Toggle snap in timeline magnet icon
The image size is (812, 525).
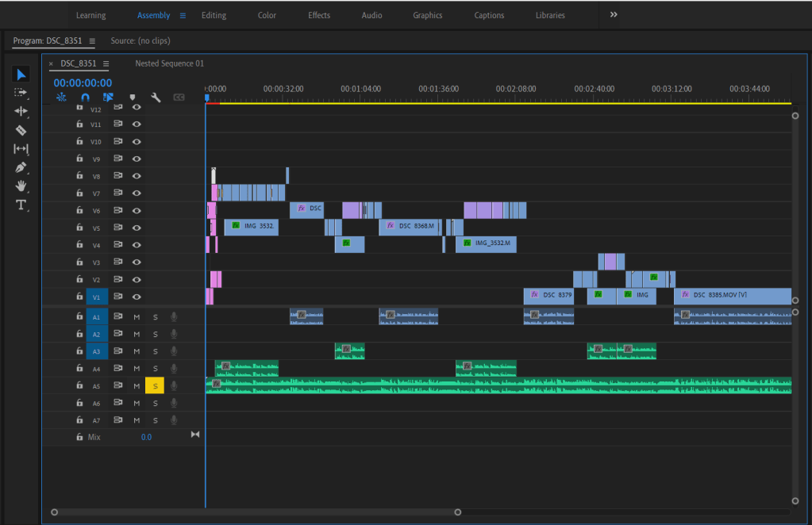[x=85, y=98]
